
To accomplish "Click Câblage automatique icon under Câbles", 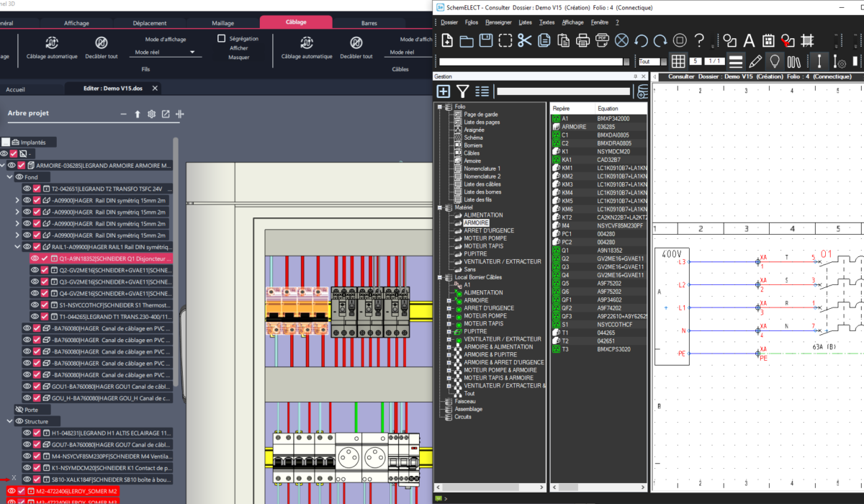I will point(306,42).
